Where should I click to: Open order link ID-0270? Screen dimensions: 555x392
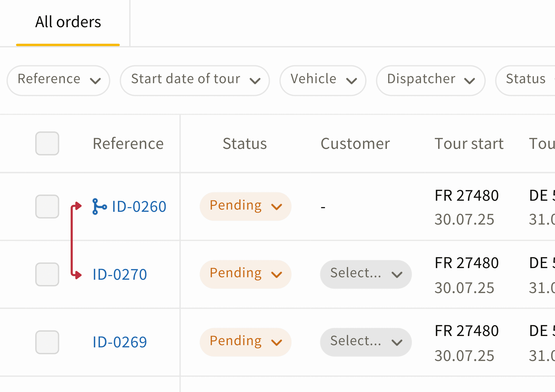coord(120,274)
